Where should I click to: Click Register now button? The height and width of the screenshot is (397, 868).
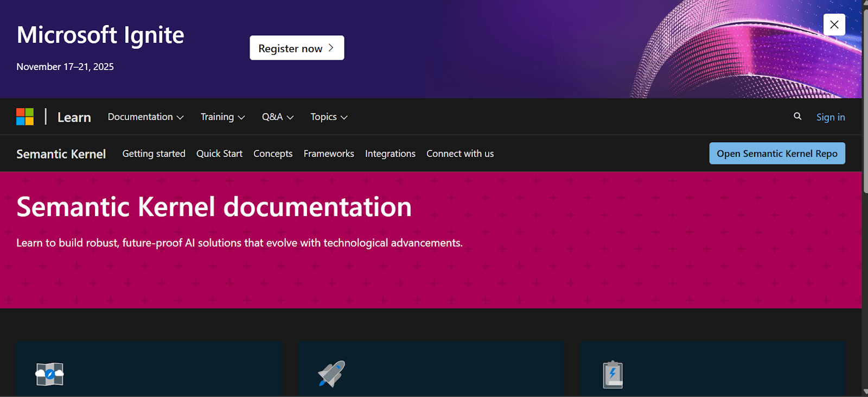click(x=297, y=48)
